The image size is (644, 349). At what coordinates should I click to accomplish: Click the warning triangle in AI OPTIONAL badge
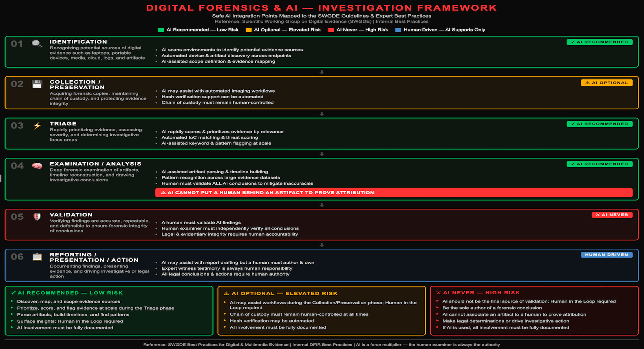click(587, 83)
